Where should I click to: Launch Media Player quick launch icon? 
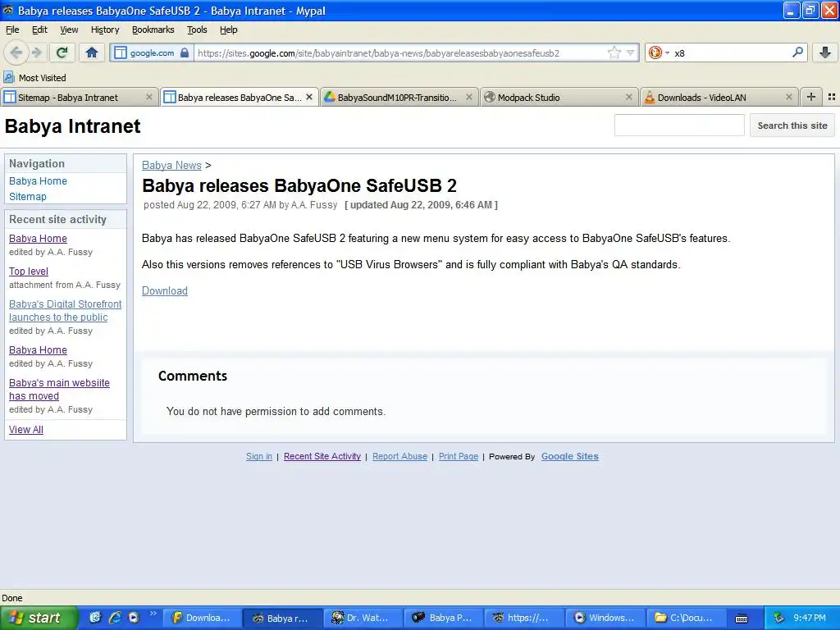click(x=134, y=618)
